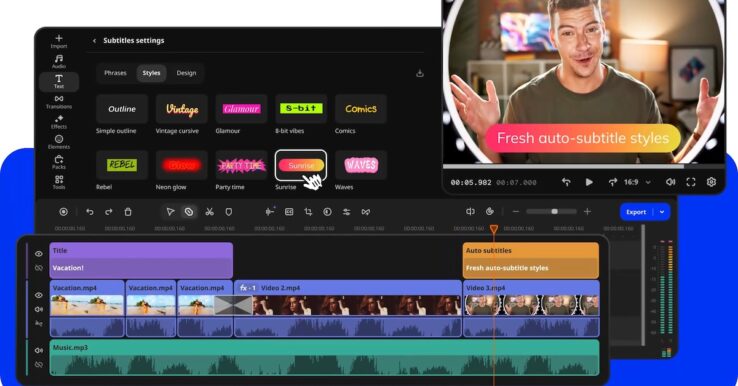Zoom out the timeline with minus
This screenshot has height=386, width=738.
click(x=516, y=212)
